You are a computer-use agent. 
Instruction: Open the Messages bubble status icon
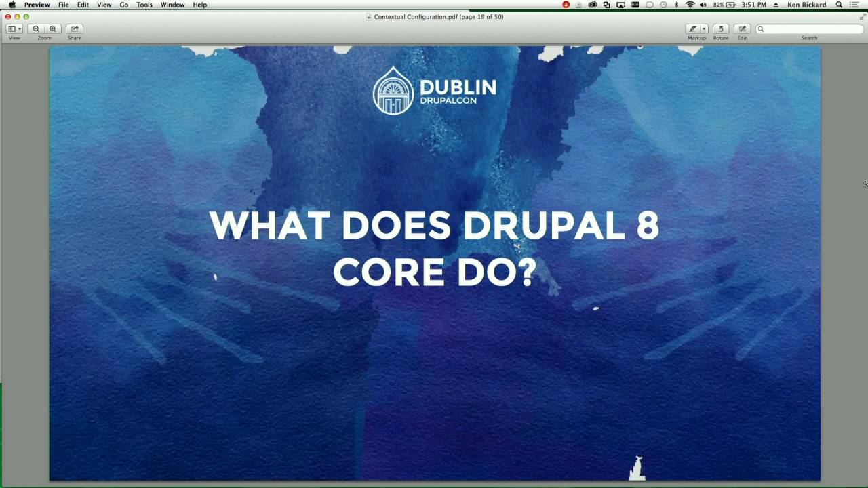tap(649, 5)
